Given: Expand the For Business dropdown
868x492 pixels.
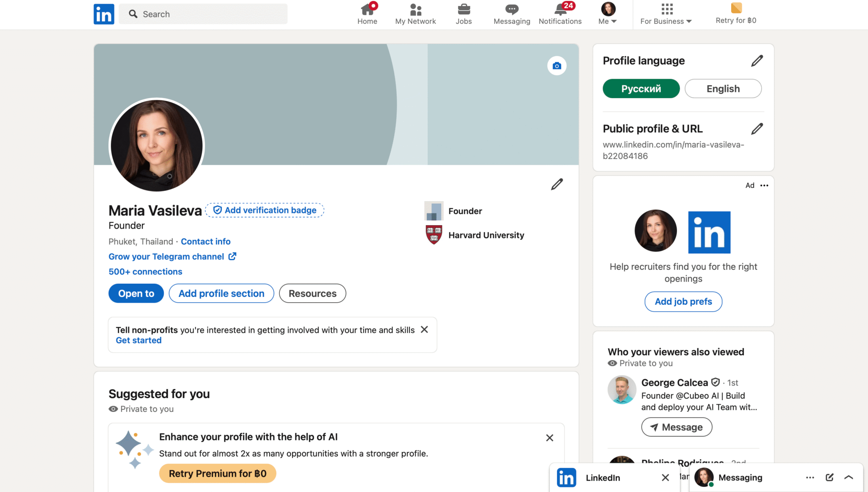Looking at the screenshot, I should click(666, 21).
